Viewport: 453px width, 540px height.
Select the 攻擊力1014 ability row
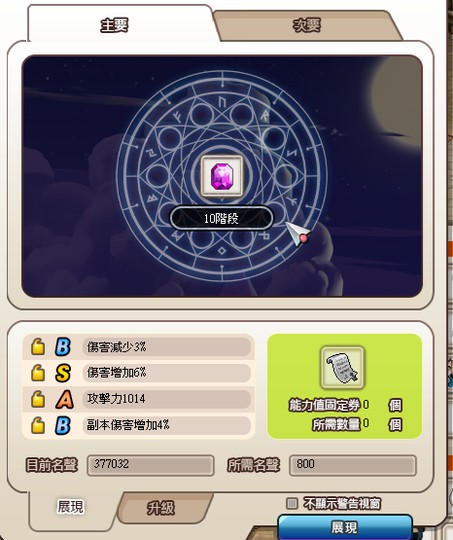coord(138,399)
